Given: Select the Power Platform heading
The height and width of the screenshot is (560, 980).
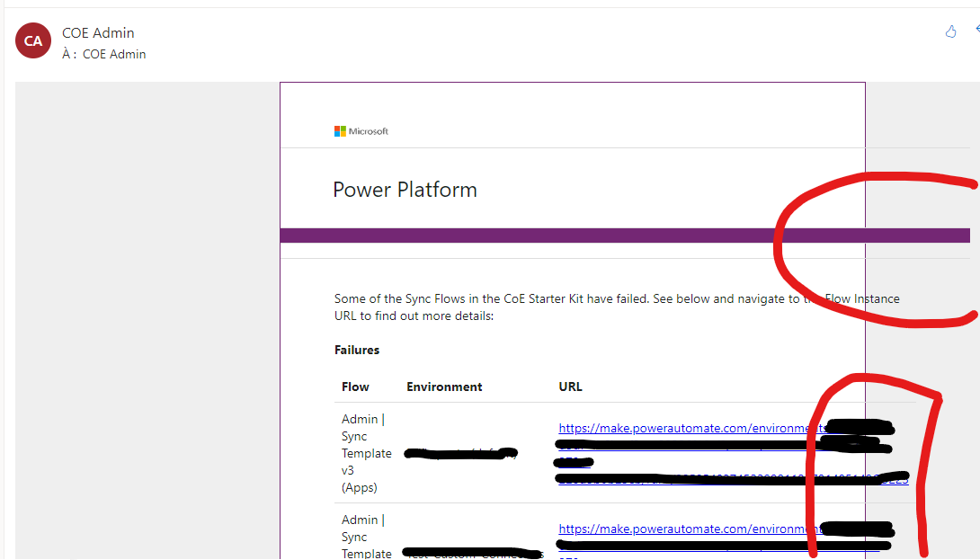Looking at the screenshot, I should (x=405, y=190).
